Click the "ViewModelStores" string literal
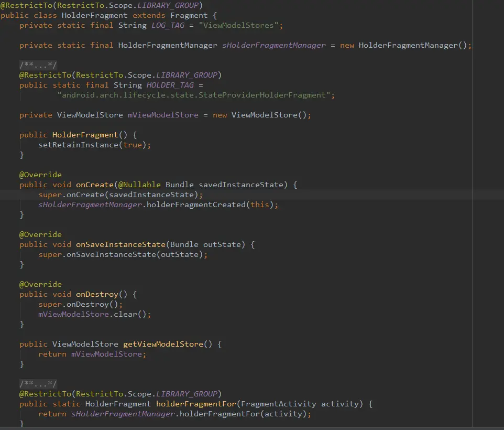Viewport: 504px width, 430px height. tap(238, 25)
